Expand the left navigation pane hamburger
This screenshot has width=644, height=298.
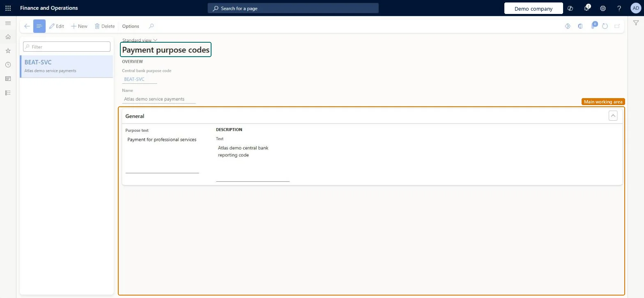click(8, 23)
